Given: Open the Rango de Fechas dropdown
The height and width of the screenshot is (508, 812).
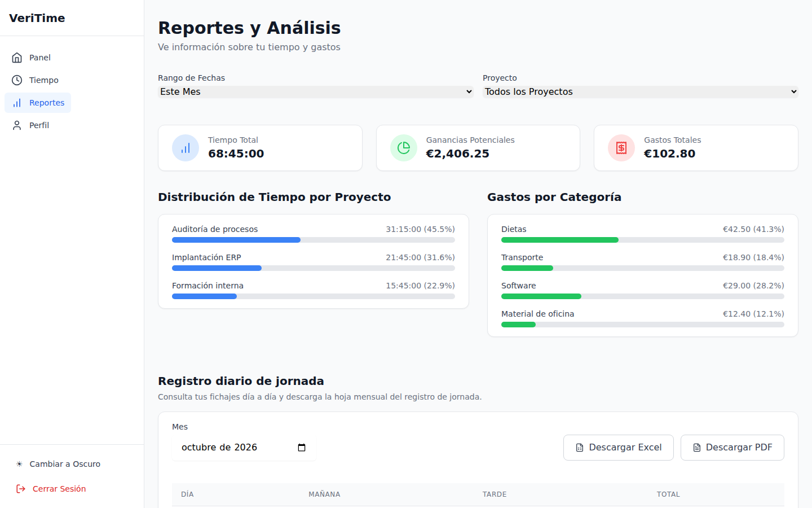Looking at the screenshot, I should tap(316, 92).
